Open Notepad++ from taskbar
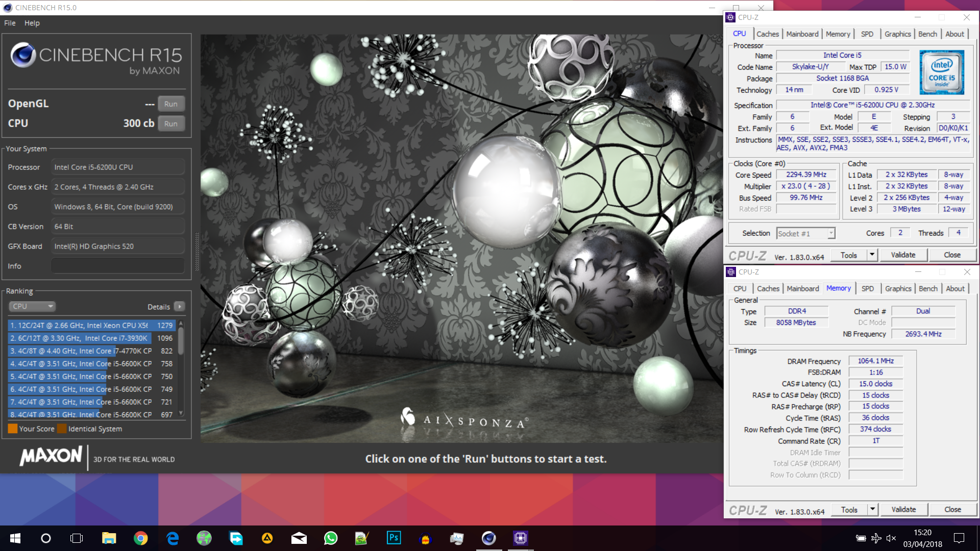 pyautogui.click(x=362, y=538)
